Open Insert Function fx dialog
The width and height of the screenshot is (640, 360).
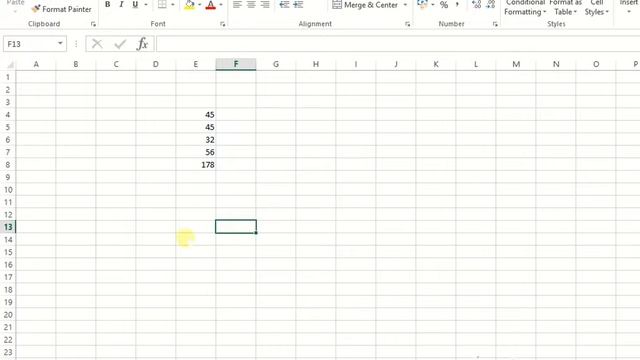tap(142, 44)
